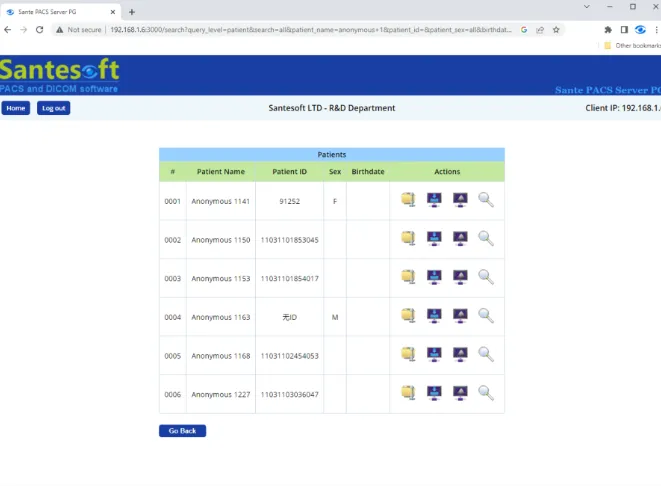Click viewer monitor icon for Anonymous 1163
The image size is (661, 486).
click(460, 315)
